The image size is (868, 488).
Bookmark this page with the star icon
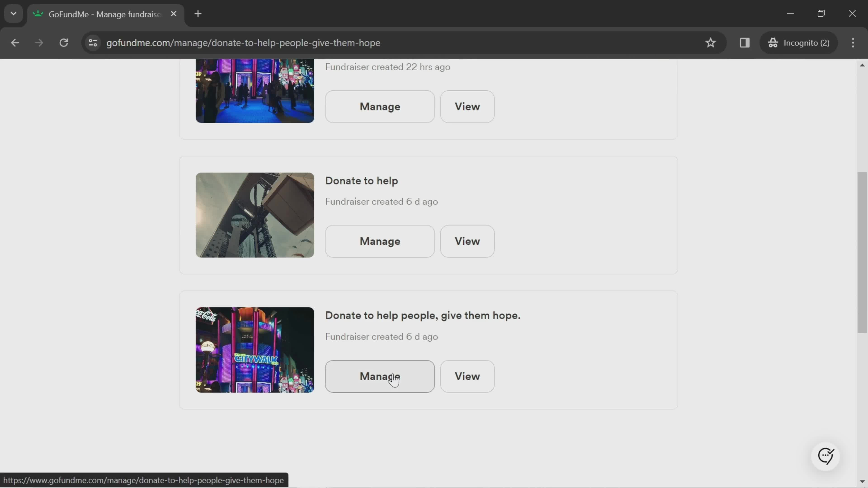pos(710,43)
